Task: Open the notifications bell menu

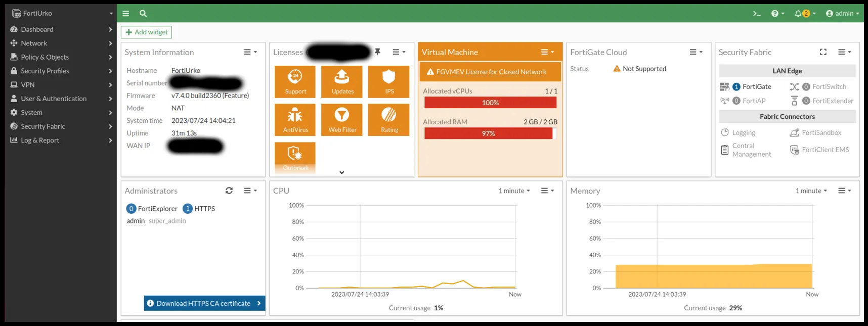Action: pyautogui.click(x=805, y=14)
